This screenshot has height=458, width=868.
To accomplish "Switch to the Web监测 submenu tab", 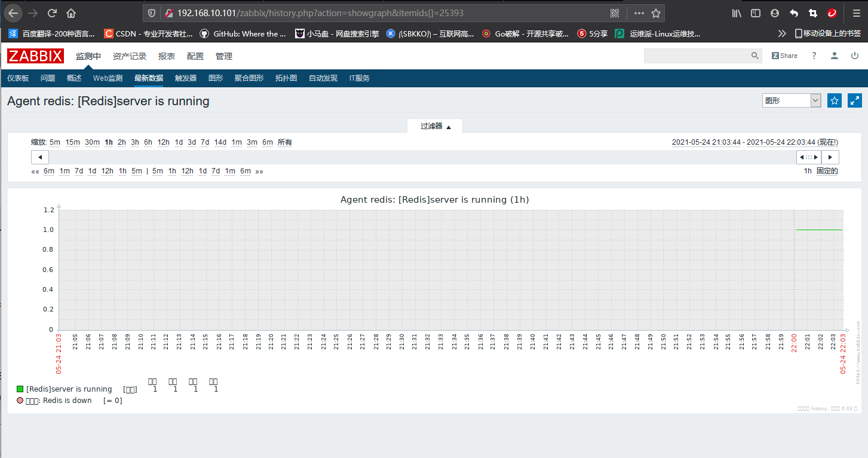I will (108, 78).
